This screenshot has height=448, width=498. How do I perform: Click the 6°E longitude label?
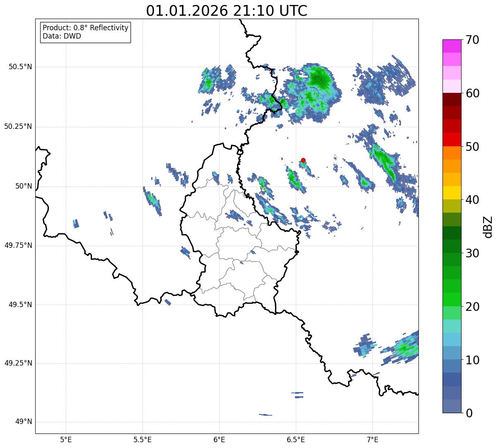[219, 439]
